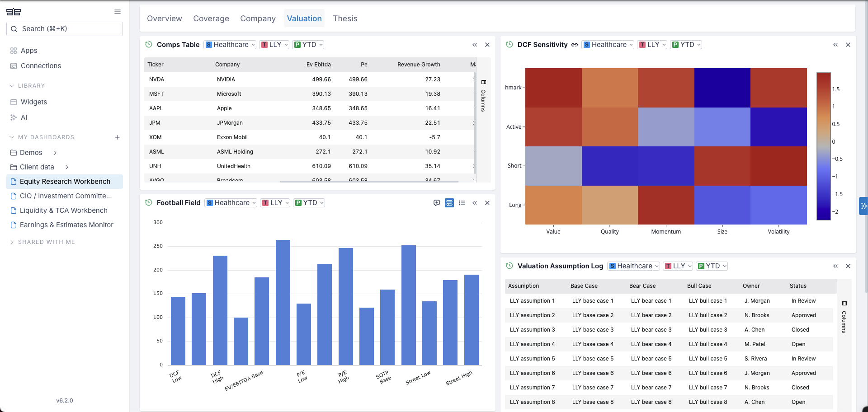Open YTD period dropdown in DCF Sensitivity
Viewport: 868px width, 412px height.
687,45
